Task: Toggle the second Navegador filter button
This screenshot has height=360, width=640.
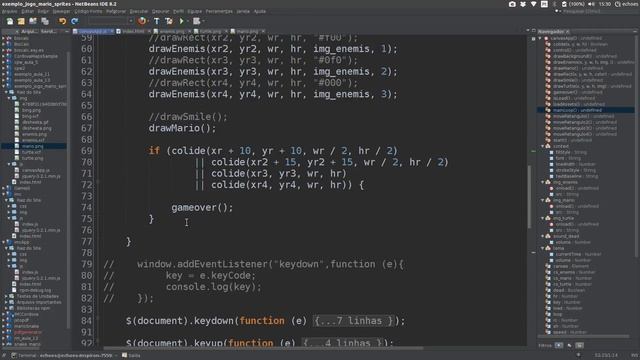Action: [569, 345]
